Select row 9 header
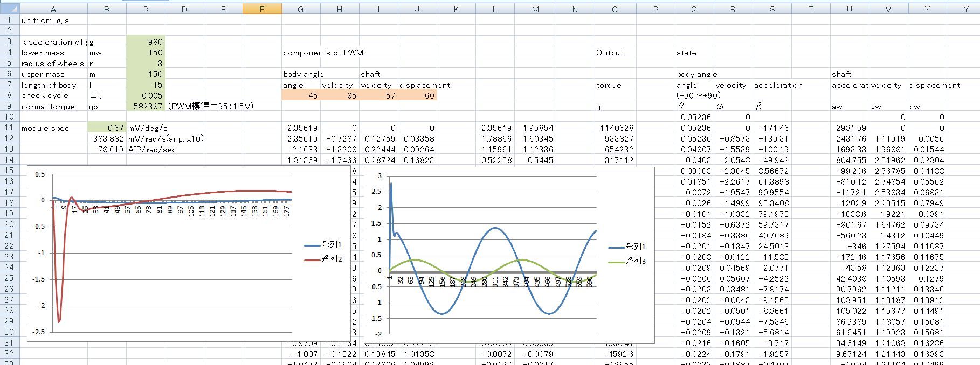 click(x=10, y=106)
